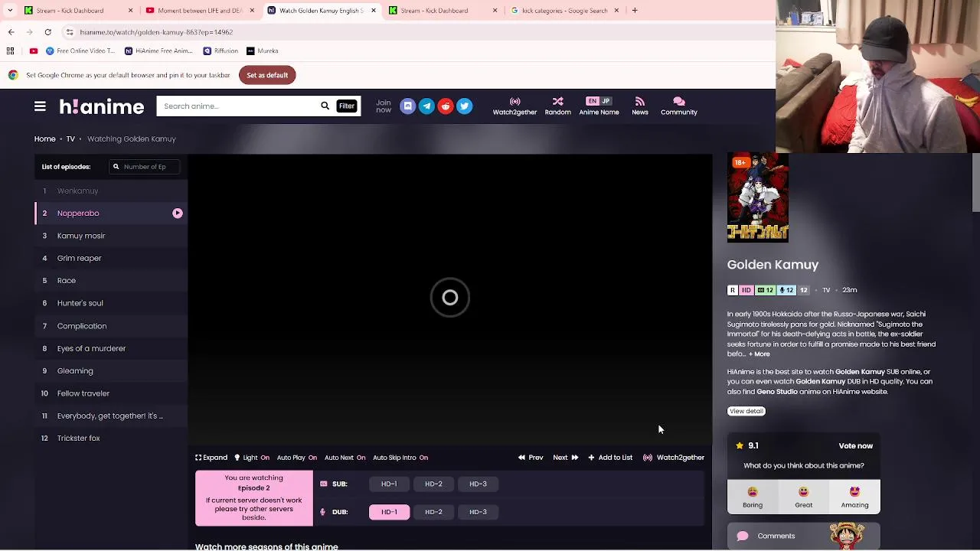Select episode 4 Grim reaper

coord(111,258)
